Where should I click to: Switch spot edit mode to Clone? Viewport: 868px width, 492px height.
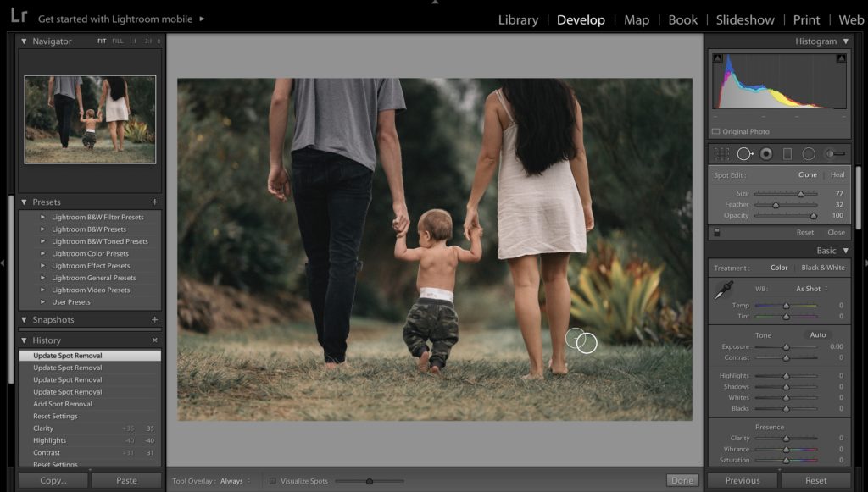807,174
